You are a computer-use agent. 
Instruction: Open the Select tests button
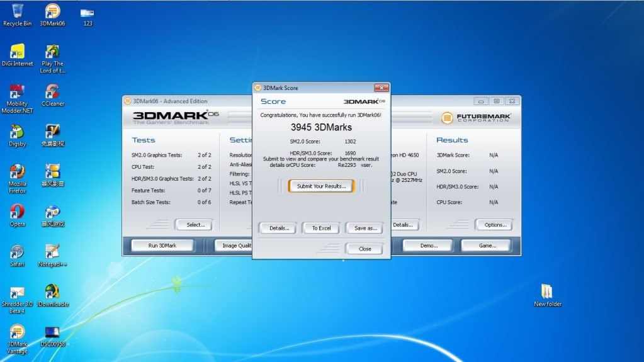tap(195, 225)
